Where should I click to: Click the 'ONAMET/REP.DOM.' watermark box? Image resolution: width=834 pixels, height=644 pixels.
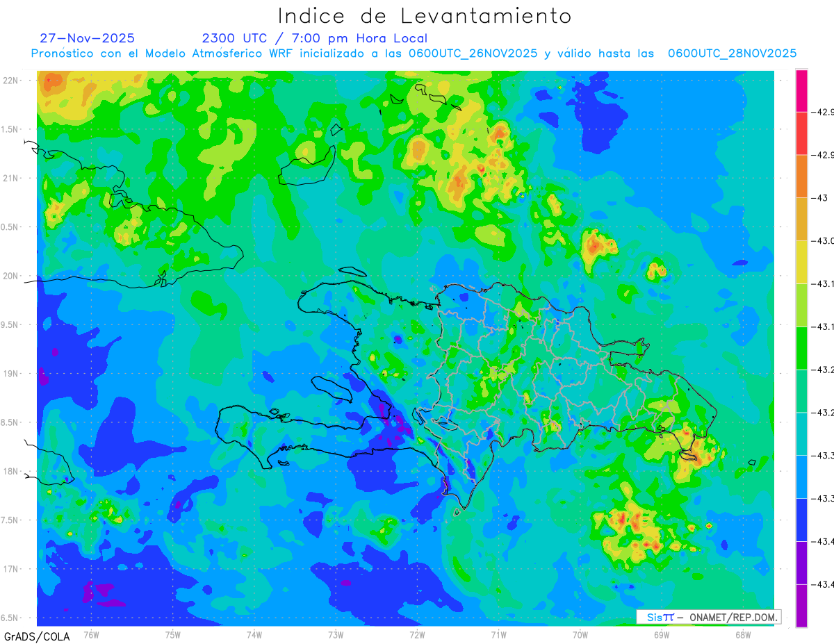pos(708,617)
